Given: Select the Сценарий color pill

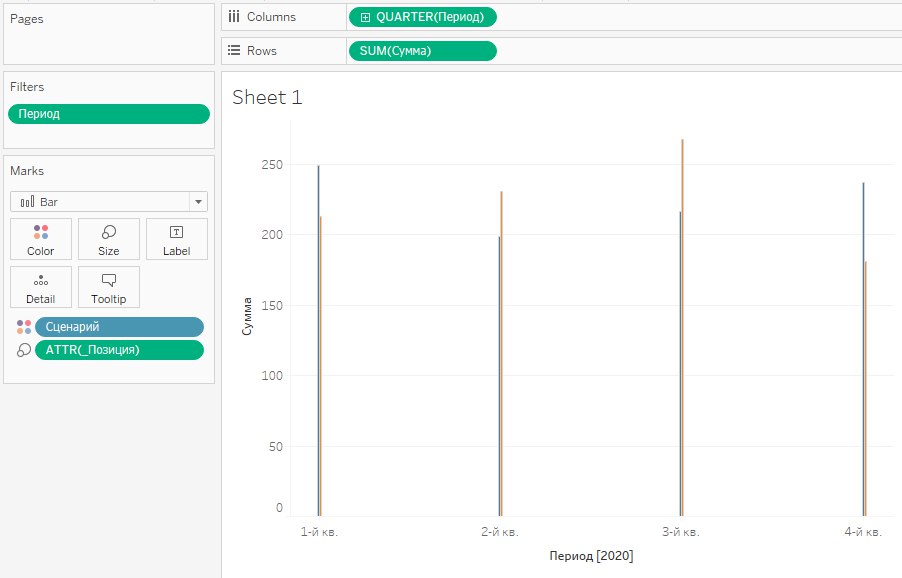Looking at the screenshot, I should 119,327.
